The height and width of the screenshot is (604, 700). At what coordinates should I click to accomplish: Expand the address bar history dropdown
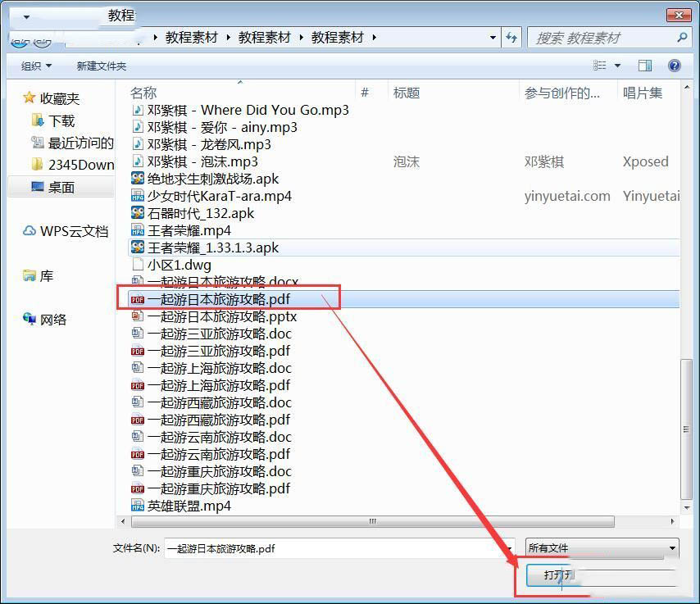tap(493, 38)
